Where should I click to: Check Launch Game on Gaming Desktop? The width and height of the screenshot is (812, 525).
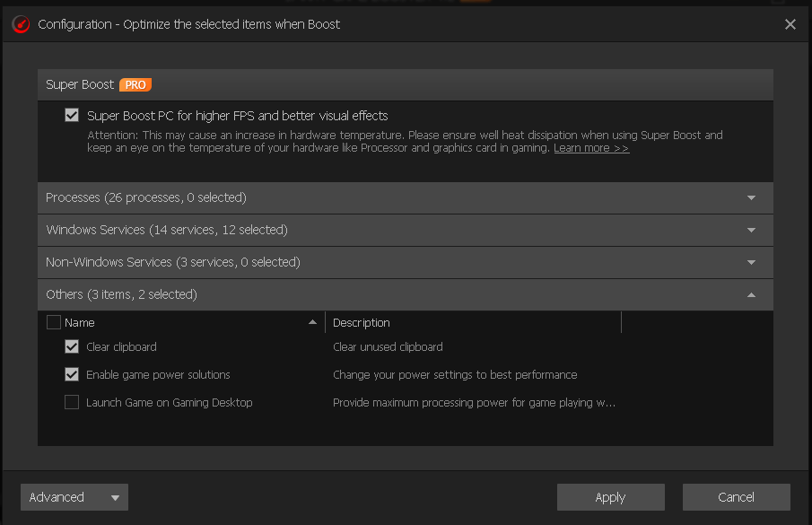pyautogui.click(x=72, y=402)
